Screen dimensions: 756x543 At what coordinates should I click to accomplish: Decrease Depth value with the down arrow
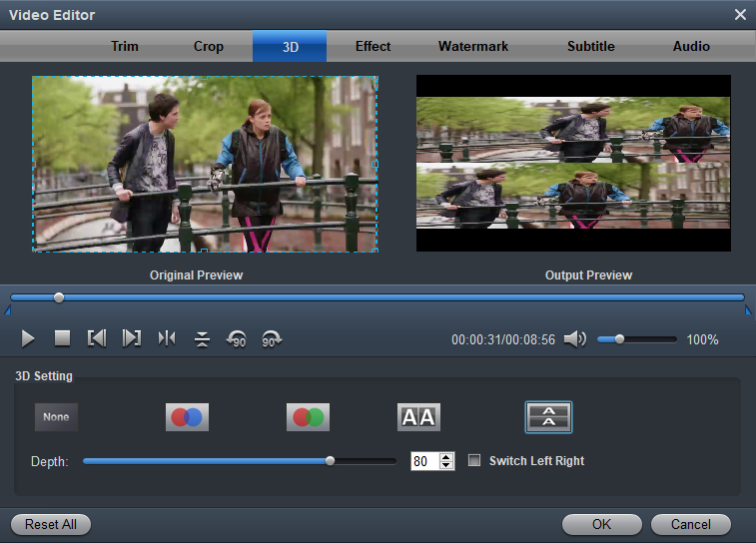coord(446,465)
